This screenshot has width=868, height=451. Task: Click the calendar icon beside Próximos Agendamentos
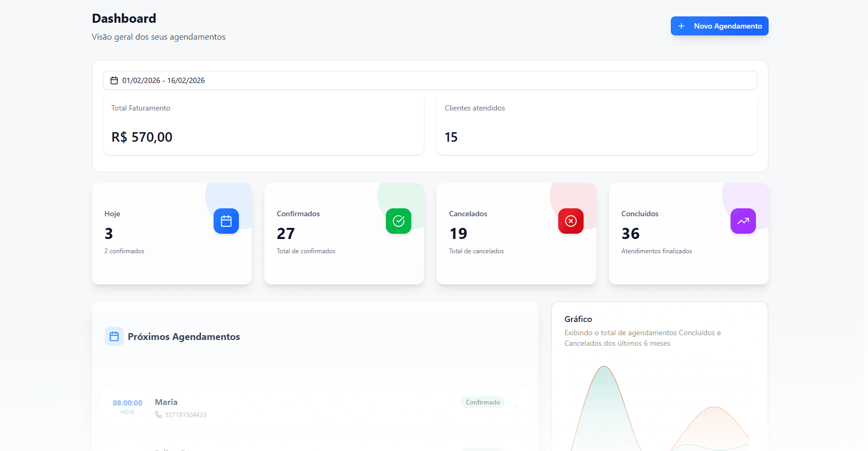[114, 336]
